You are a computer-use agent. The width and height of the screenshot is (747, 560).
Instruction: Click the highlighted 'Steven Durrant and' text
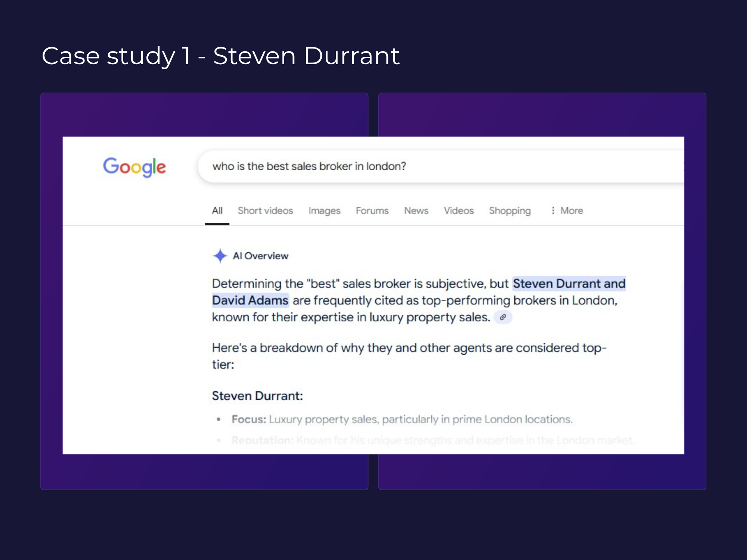click(x=569, y=284)
